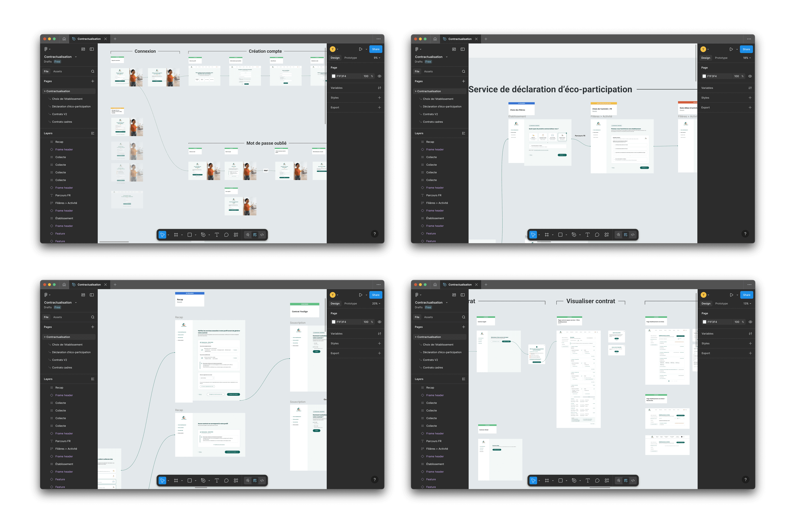The height and width of the screenshot is (532, 795).
Task: Select the Frame tool in the 9% zoom window
Action: pyautogui.click(x=176, y=235)
